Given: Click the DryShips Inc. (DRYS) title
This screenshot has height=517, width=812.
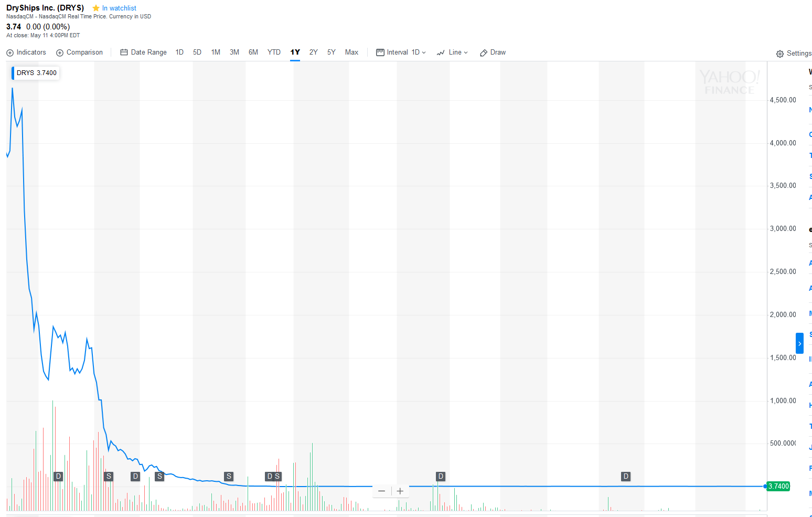Looking at the screenshot, I should click(45, 8).
